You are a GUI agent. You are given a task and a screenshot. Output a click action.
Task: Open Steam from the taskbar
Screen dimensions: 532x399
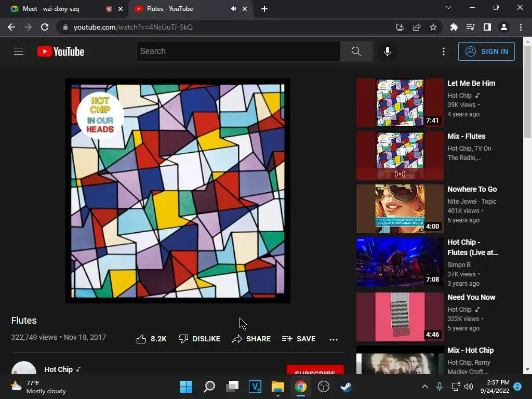(346, 387)
